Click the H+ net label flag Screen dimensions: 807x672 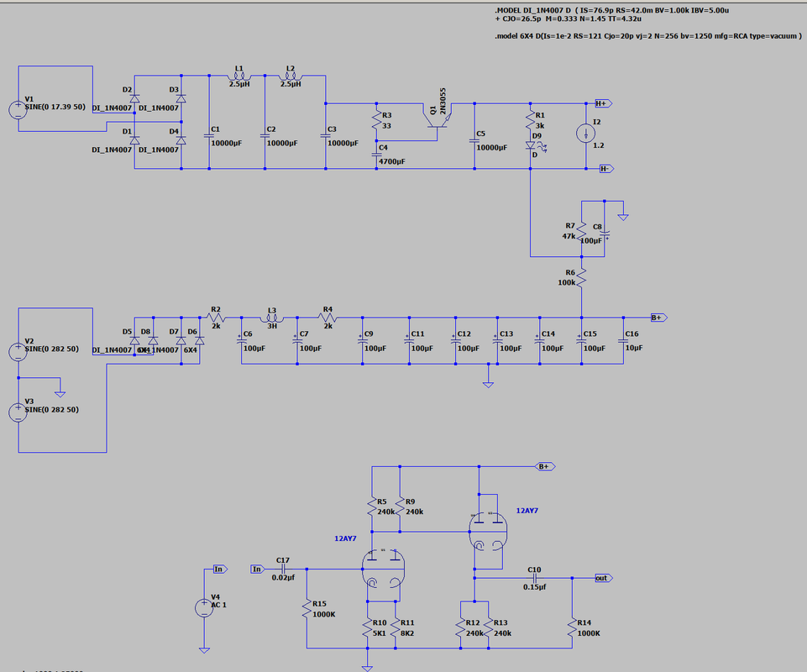point(604,103)
